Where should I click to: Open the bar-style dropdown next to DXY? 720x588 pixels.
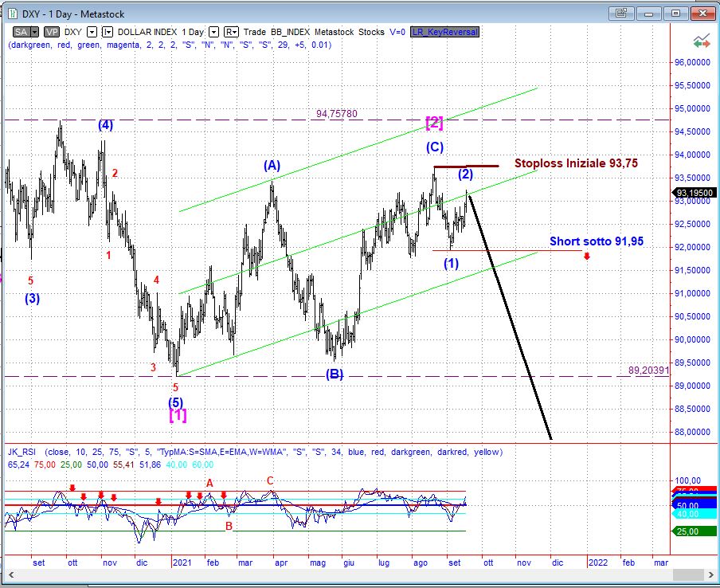108,32
